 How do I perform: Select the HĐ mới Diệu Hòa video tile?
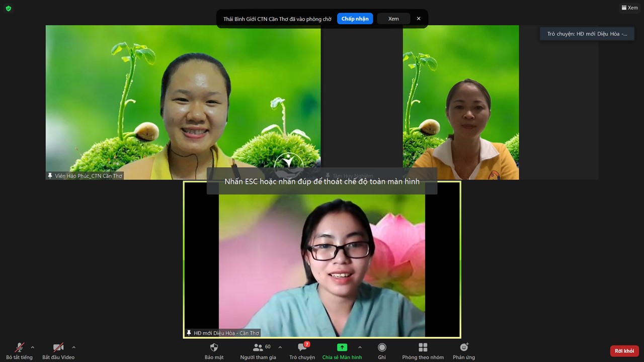[x=322, y=259]
